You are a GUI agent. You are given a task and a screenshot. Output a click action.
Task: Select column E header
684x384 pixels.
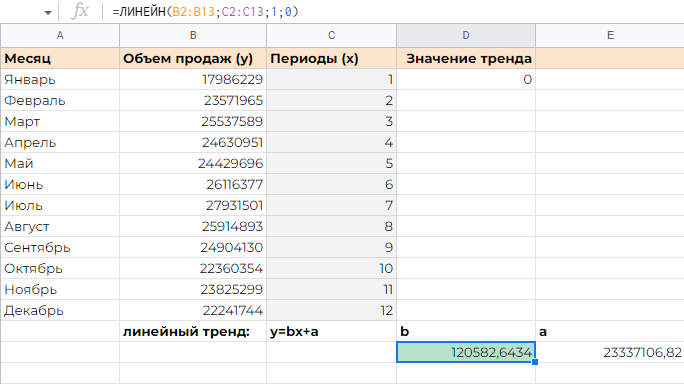(610, 35)
